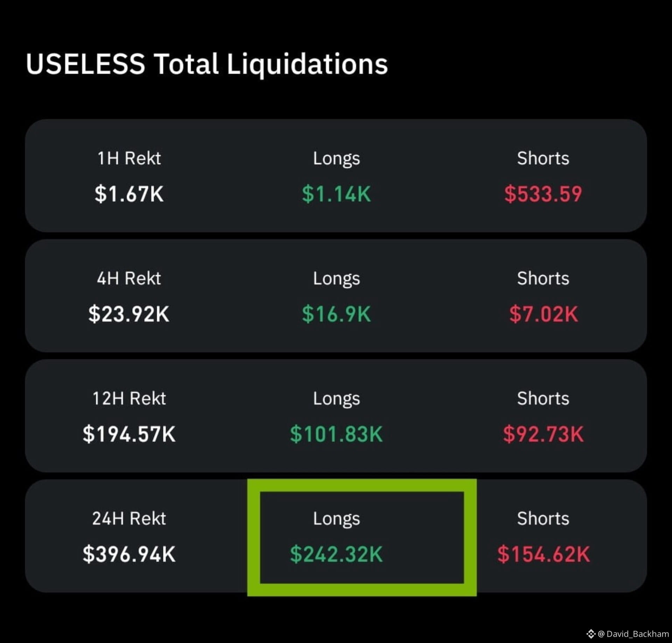Click the 1H Rekt $1.67K total
672x643 pixels.
point(129,194)
